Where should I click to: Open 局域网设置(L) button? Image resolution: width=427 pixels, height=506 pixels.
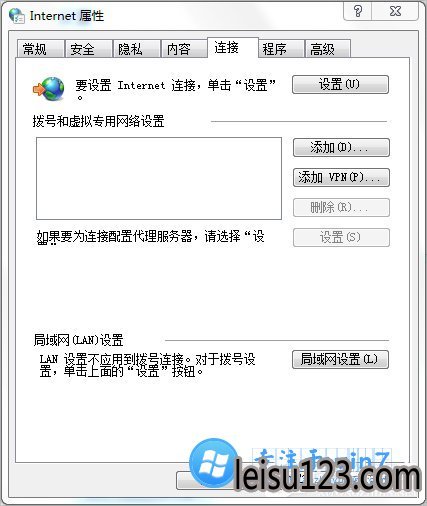coord(340,359)
